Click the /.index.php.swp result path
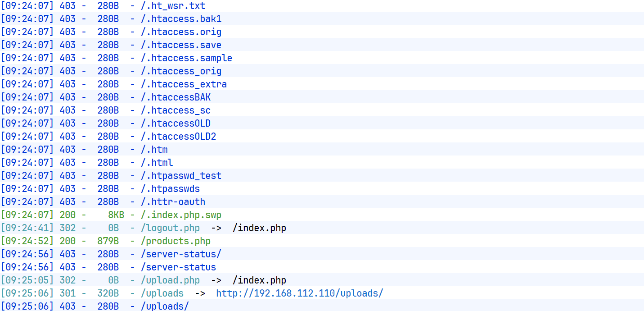Viewport: 644px width, 311px height. (181, 215)
